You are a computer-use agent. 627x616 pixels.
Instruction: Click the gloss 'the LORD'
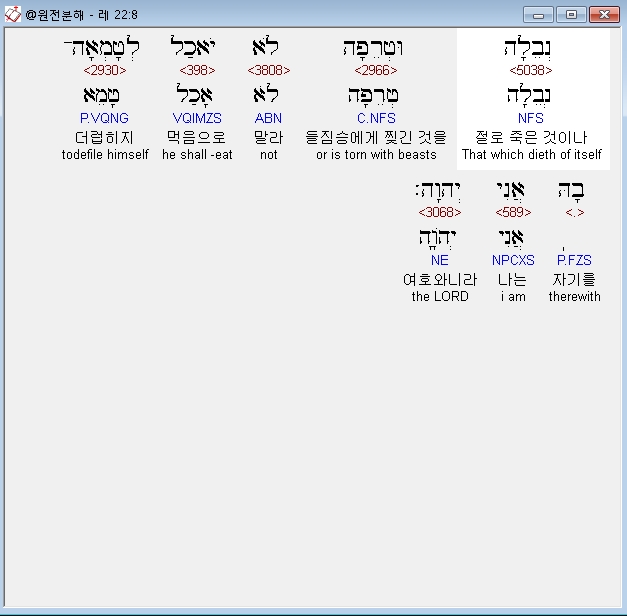(440, 296)
